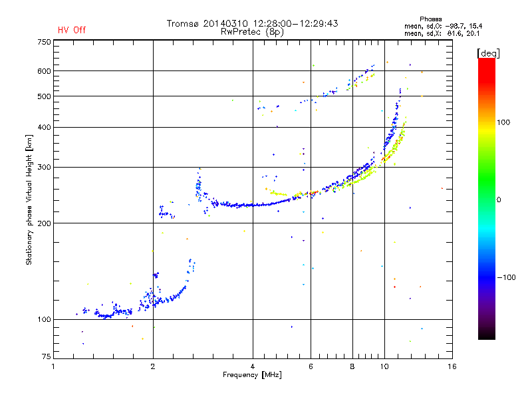Click the "750" height axis label
The height and width of the screenshot is (399, 532).
(44, 42)
